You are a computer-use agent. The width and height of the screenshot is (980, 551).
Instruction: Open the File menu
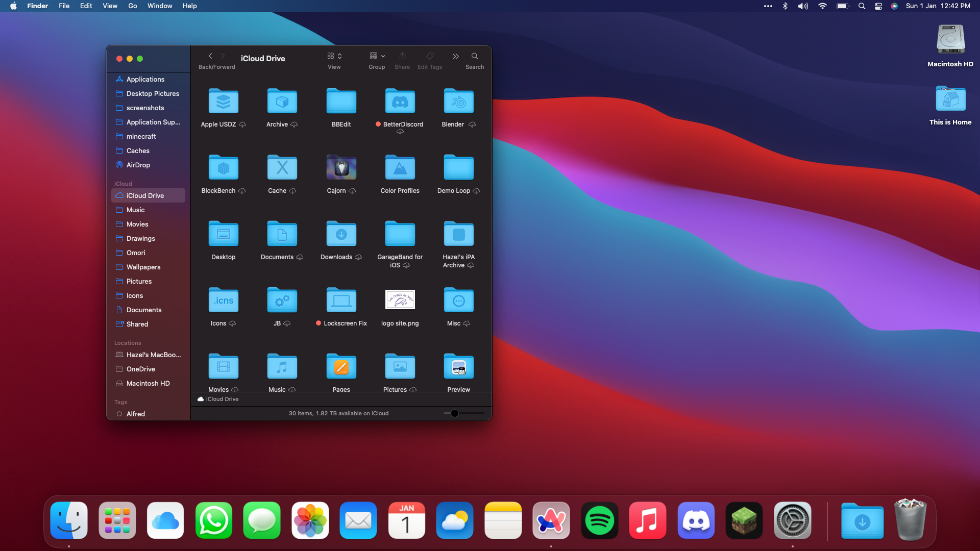click(64, 6)
